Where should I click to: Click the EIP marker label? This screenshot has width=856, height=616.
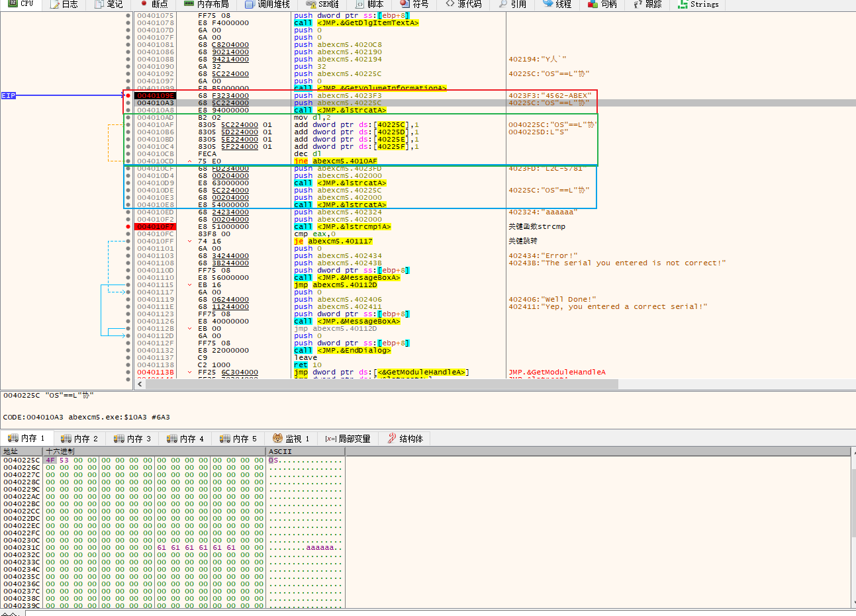tap(8, 95)
